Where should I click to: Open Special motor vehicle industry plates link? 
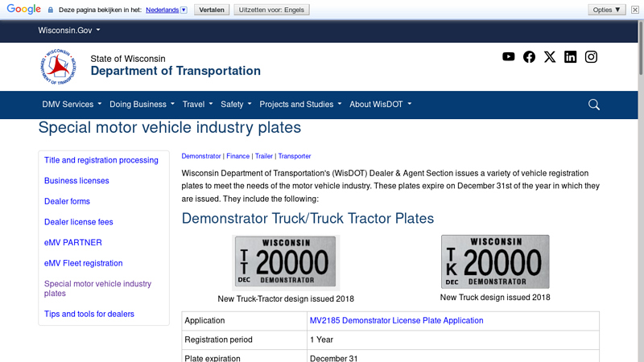tap(97, 289)
